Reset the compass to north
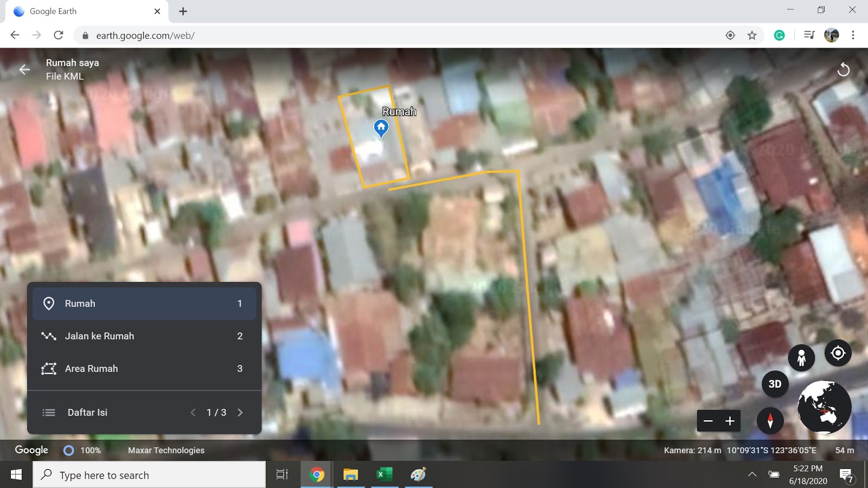Viewport: 868px width, 488px height. (771, 421)
